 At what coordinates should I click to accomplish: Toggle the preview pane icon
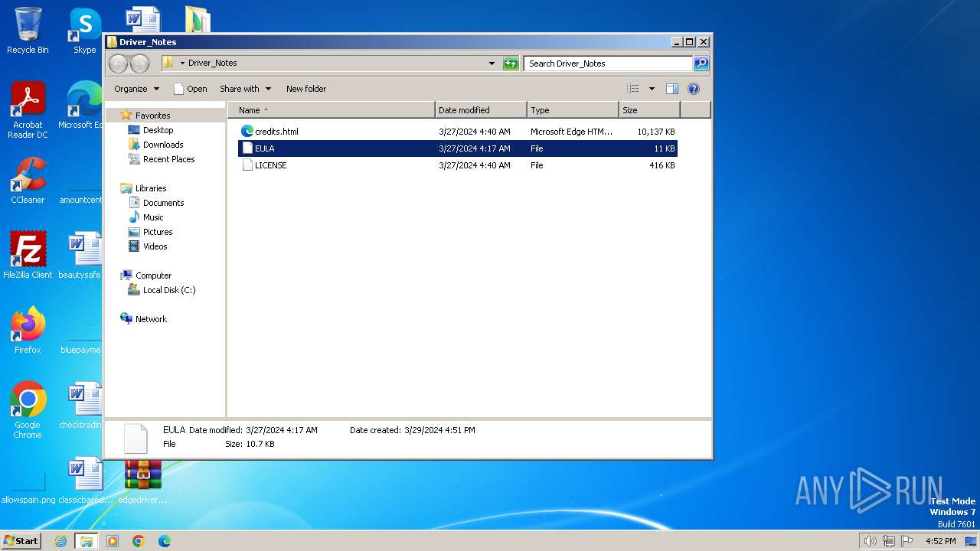click(671, 89)
